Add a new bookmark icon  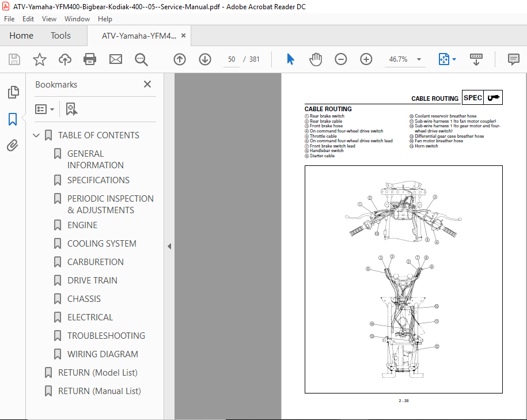[71, 109]
